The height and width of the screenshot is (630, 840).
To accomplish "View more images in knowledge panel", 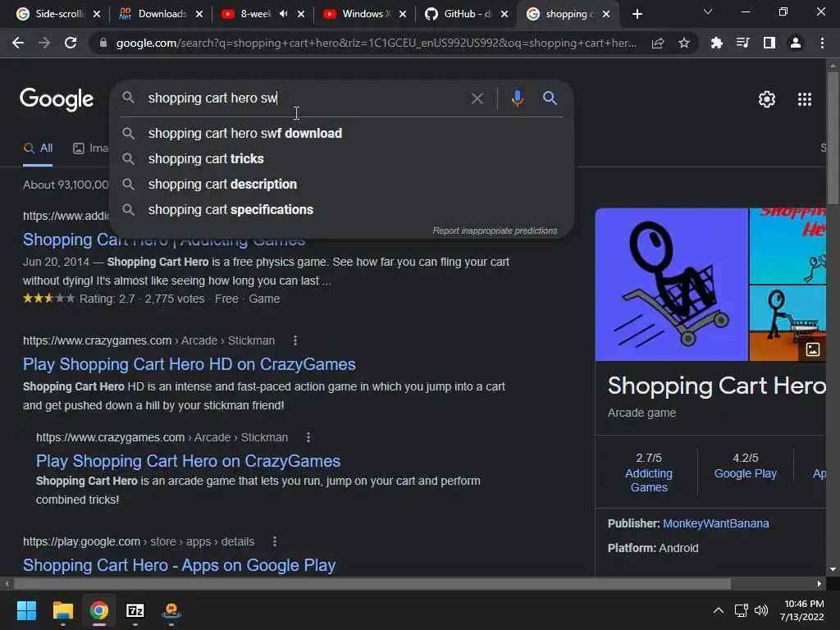I will click(x=812, y=349).
